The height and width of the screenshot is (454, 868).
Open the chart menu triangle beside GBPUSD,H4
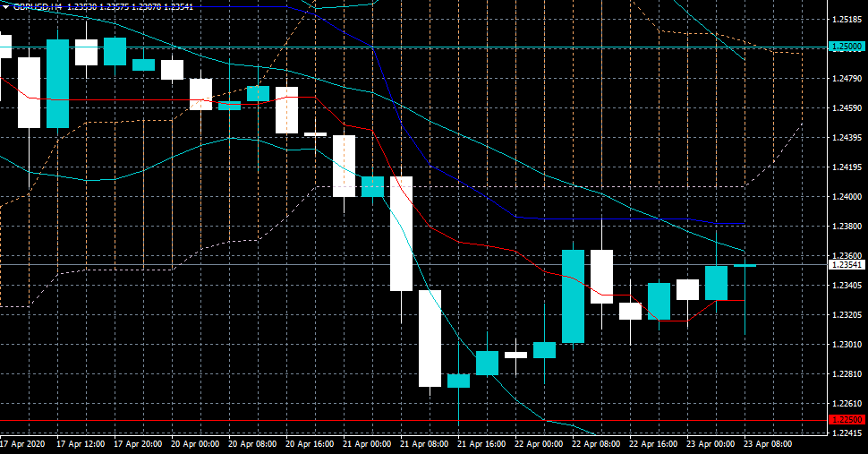tap(5, 6)
